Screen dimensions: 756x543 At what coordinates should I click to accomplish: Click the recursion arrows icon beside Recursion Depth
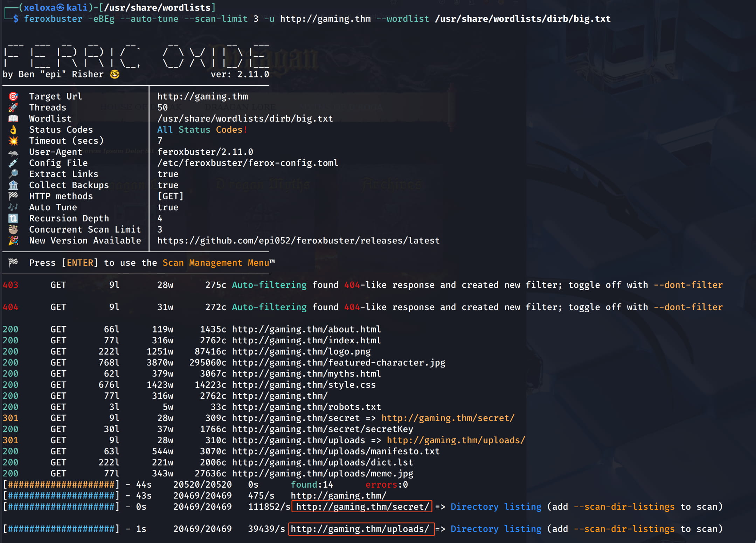click(13, 218)
